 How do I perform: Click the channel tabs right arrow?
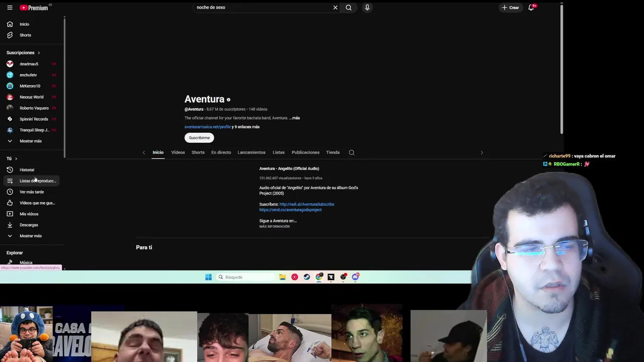481,152
